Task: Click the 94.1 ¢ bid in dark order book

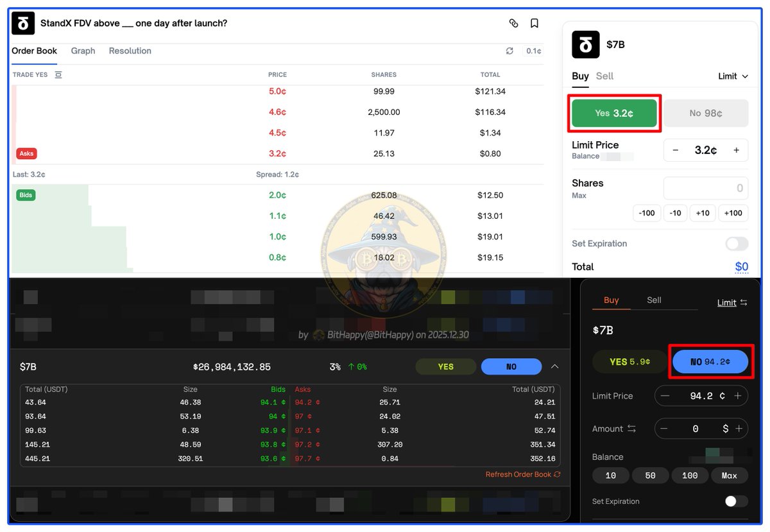Action: tap(273, 402)
